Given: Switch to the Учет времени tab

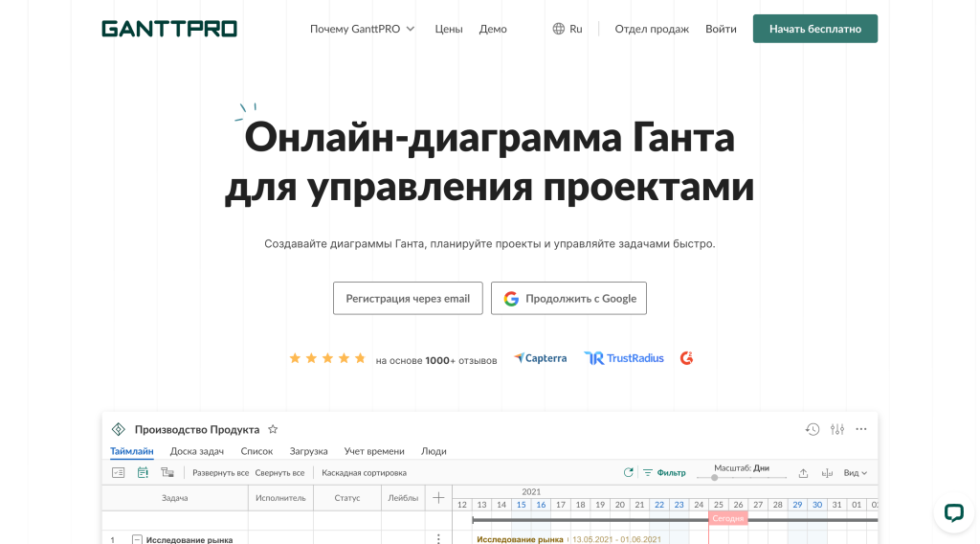Looking at the screenshot, I should (374, 451).
